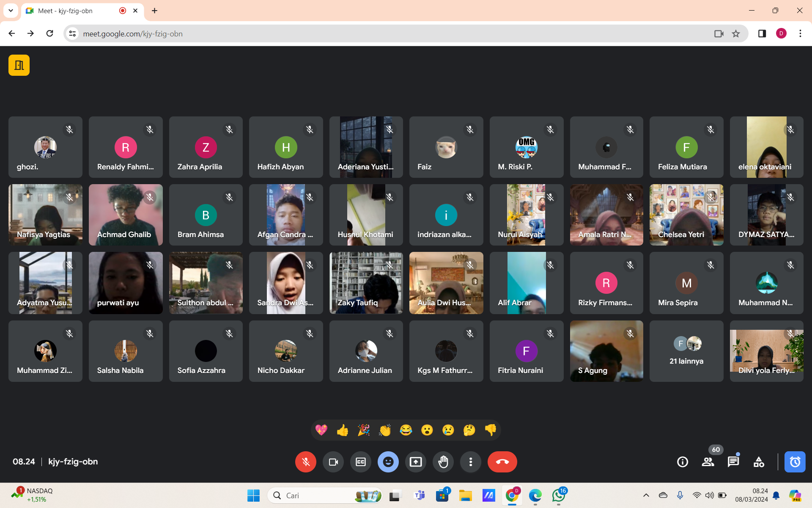Unmute your microphone in call bar
The height and width of the screenshot is (508, 812).
306,462
